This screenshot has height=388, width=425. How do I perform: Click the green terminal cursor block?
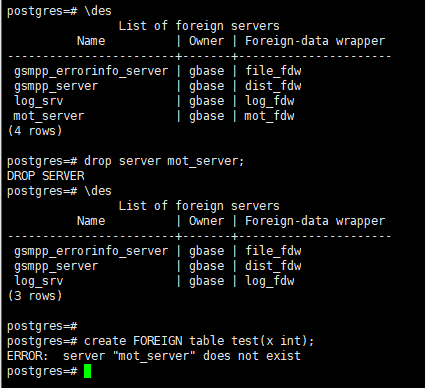(x=87, y=371)
